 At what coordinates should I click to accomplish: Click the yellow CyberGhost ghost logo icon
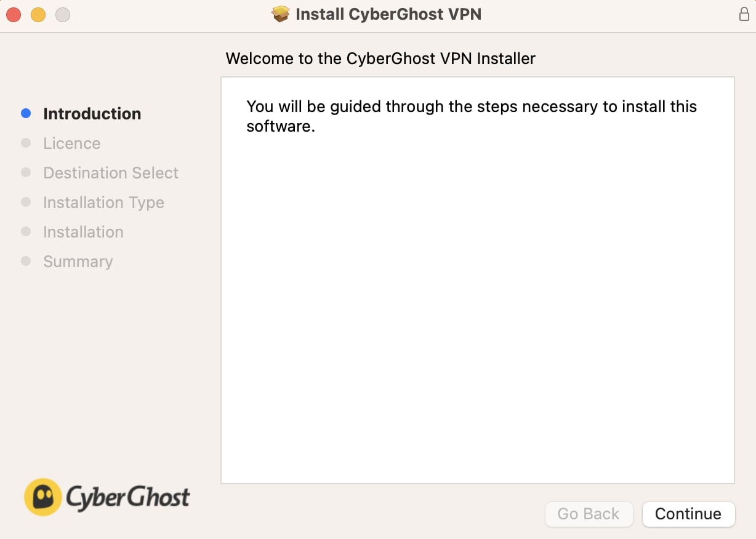(x=42, y=497)
